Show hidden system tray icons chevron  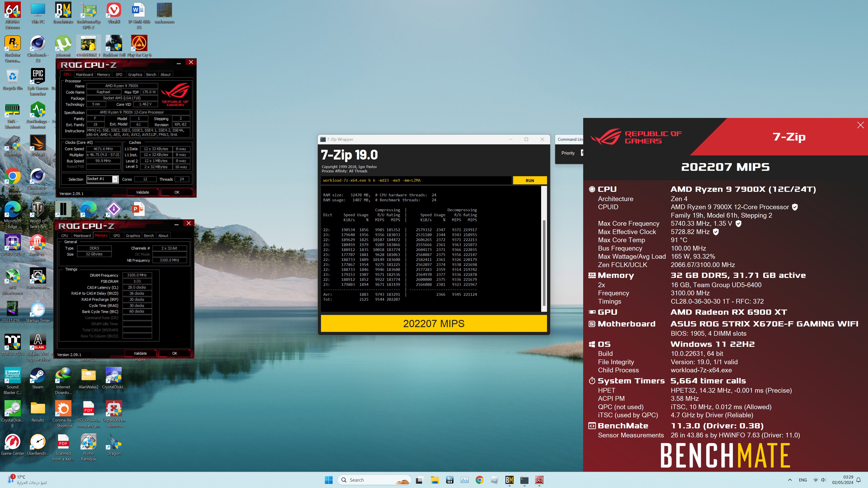pos(790,480)
